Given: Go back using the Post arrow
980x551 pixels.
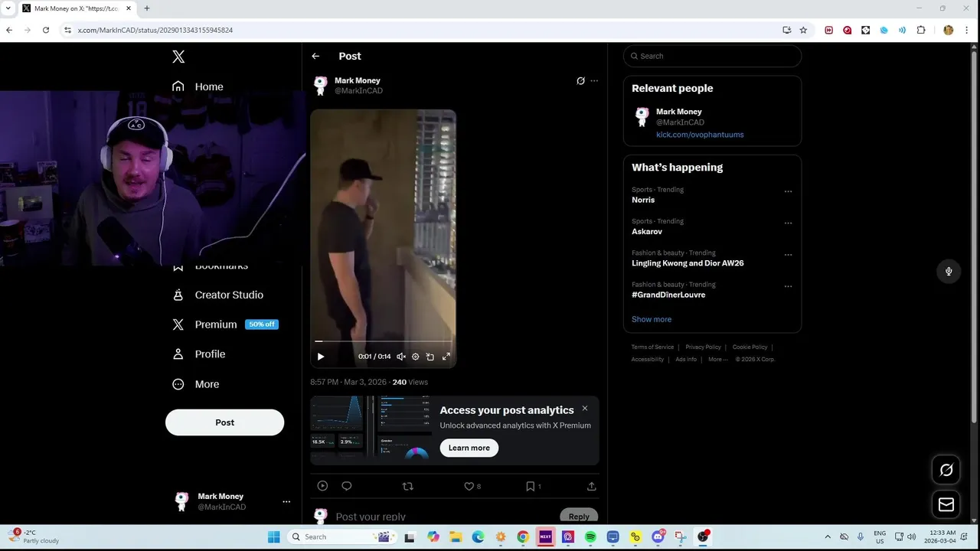Looking at the screenshot, I should point(315,56).
